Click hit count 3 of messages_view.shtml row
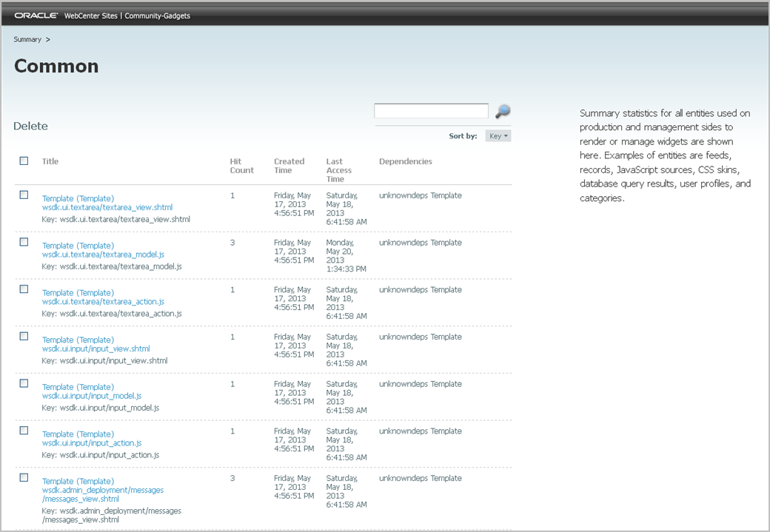The image size is (770, 532). tap(232, 478)
